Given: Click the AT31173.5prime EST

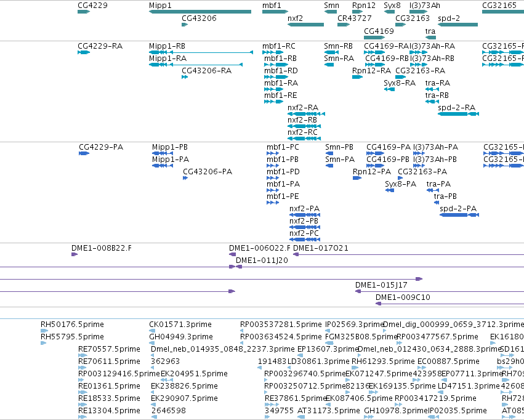Looking at the screenshot, I should pos(301,417).
